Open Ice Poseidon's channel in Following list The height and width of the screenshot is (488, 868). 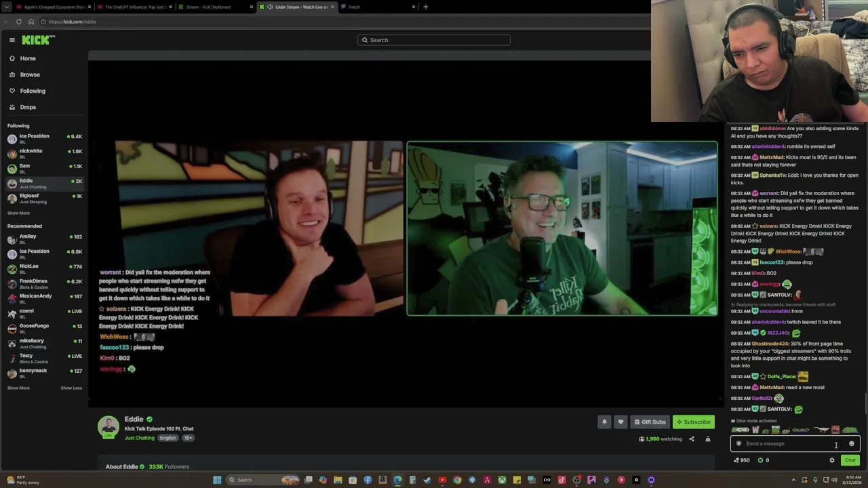pos(44,138)
